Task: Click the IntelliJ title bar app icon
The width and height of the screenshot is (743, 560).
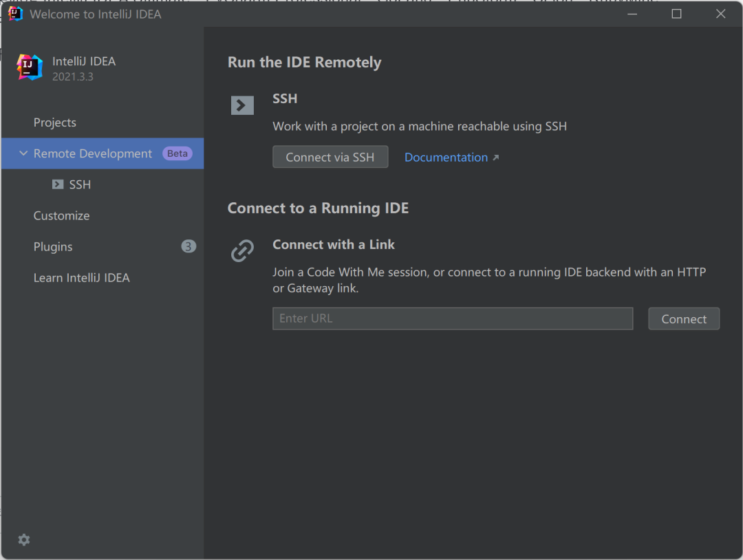Action: coord(16,14)
